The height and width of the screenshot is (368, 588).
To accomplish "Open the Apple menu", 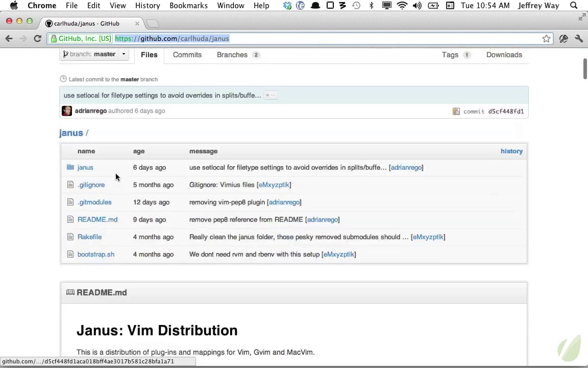I will pos(14,5).
